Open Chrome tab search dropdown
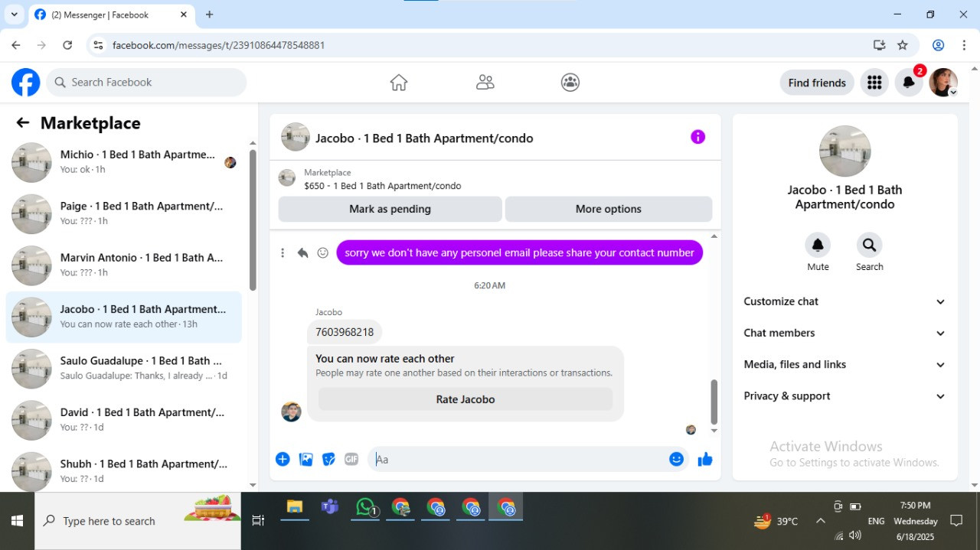The image size is (980, 550). tap(14, 15)
